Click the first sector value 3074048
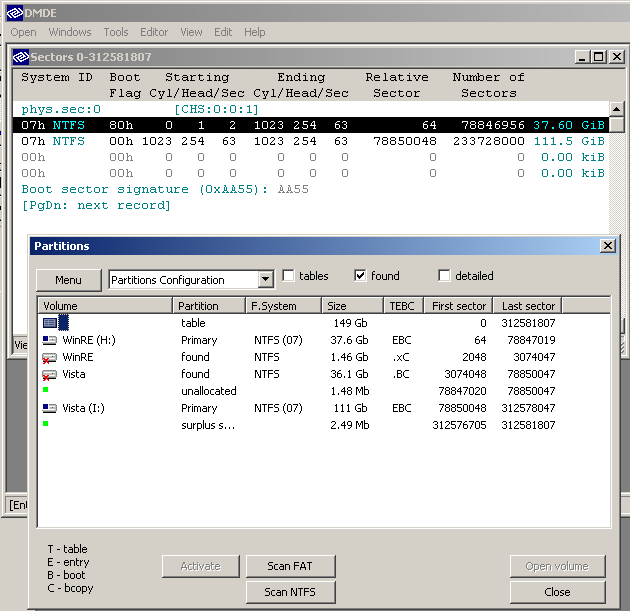 click(x=465, y=374)
